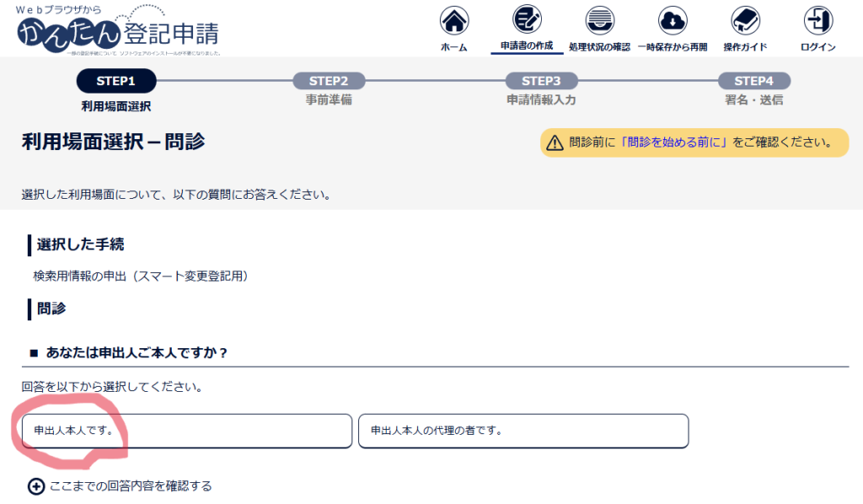Viewport: 863px width, 504px height.
Task: Open the 操作ガイド book icon
Action: point(745,20)
